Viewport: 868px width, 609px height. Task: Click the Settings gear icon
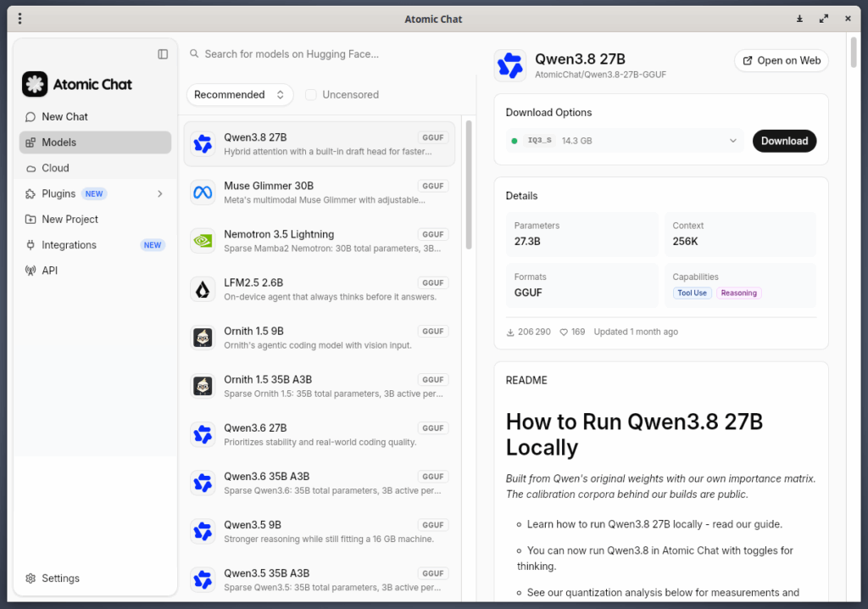click(x=31, y=578)
